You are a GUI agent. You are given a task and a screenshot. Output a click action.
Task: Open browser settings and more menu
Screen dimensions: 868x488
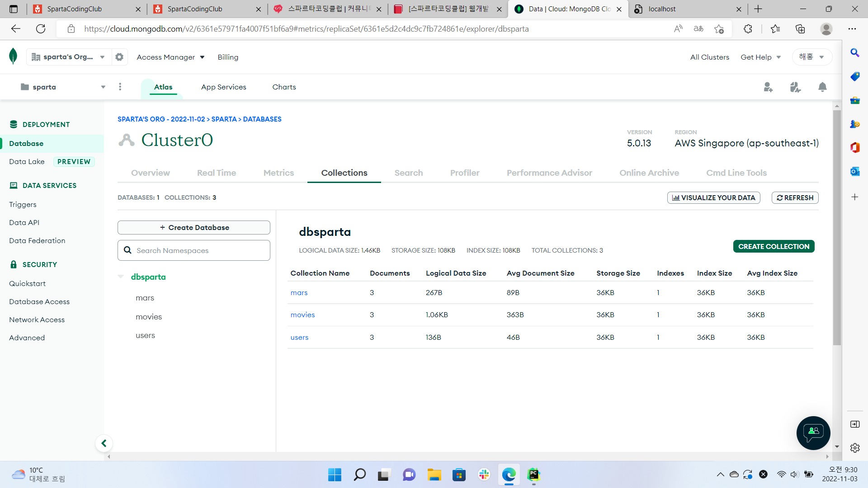(852, 29)
